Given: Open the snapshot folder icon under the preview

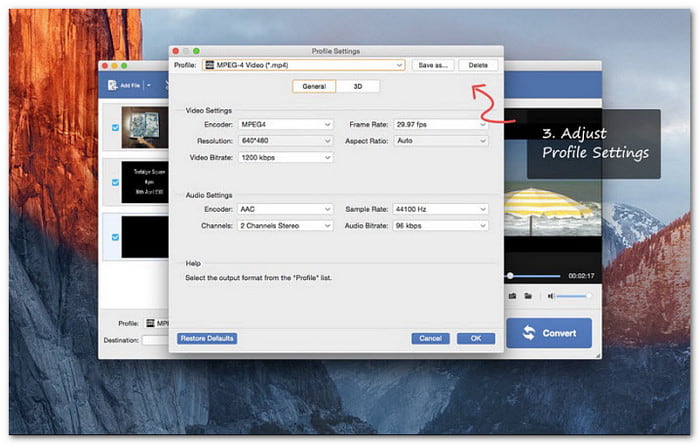Looking at the screenshot, I should pyautogui.click(x=528, y=296).
